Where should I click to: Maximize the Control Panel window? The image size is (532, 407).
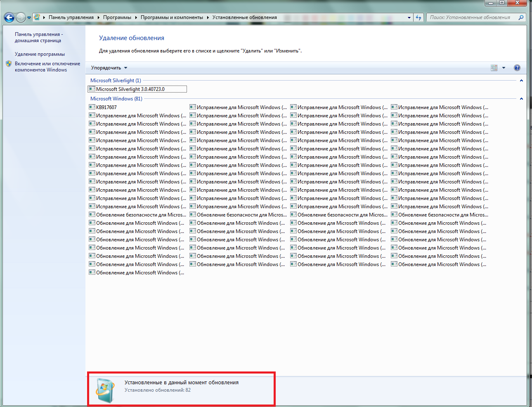click(502, 3)
